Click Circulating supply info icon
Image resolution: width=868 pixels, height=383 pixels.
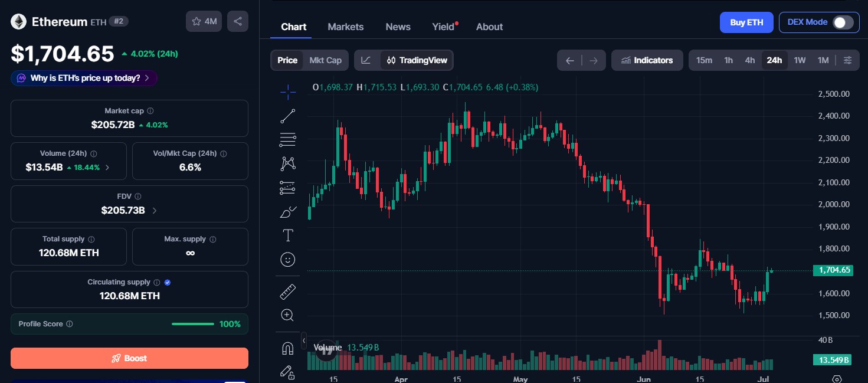[156, 283]
